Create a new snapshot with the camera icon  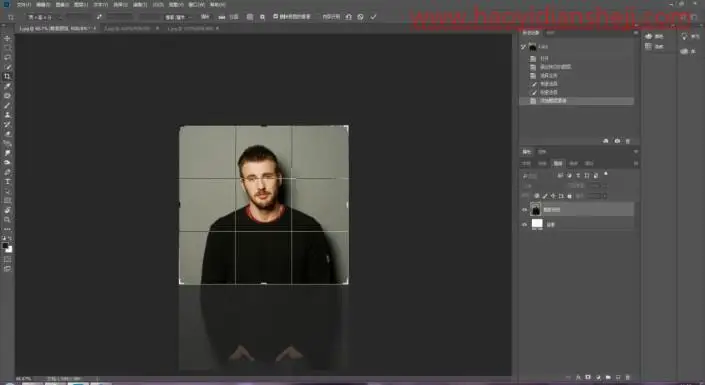pos(617,141)
